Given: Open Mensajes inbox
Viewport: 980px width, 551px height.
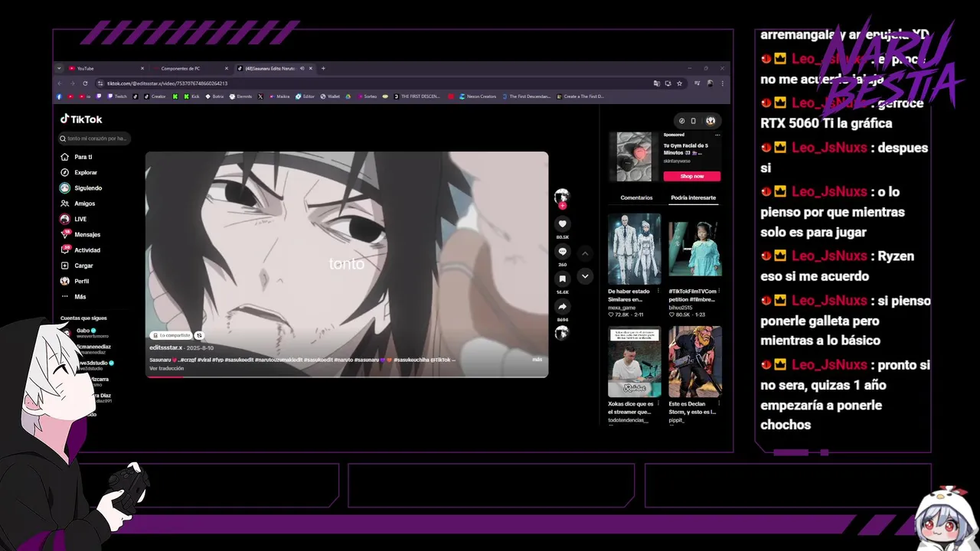Looking at the screenshot, I should click(x=80, y=235).
